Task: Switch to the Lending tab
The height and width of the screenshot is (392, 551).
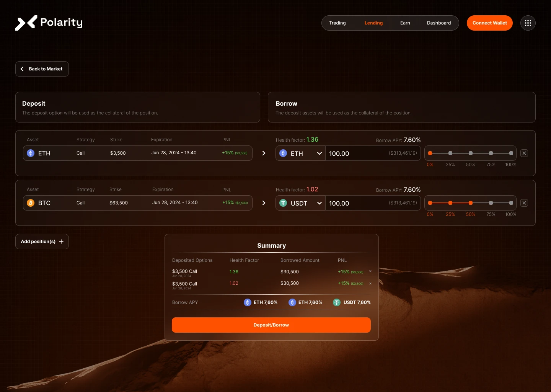Action: tap(373, 23)
